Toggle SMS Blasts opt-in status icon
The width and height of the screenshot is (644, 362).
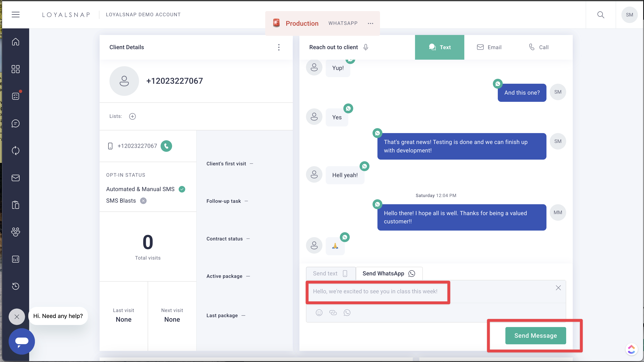(x=143, y=201)
